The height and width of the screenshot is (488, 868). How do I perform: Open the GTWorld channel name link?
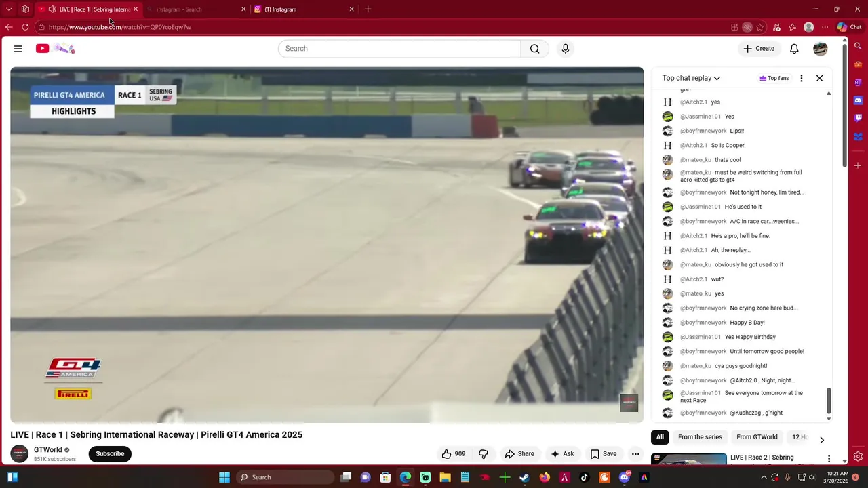pos(47,450)
